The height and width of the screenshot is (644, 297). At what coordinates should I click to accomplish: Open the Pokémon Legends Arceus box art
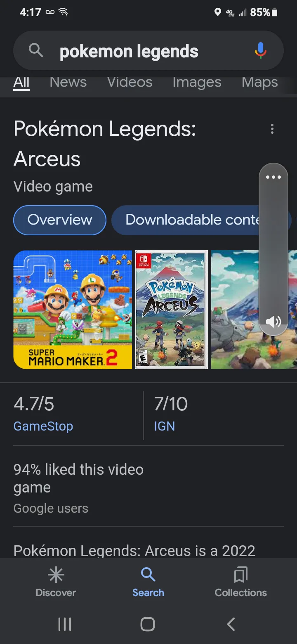pyautogui.click(x=172, y=310)
